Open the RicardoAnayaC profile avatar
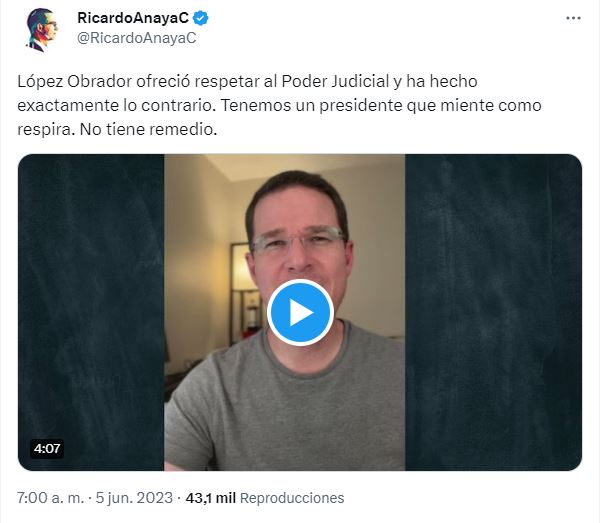This screenshot has height=523, width=603. tap(42, 30)
